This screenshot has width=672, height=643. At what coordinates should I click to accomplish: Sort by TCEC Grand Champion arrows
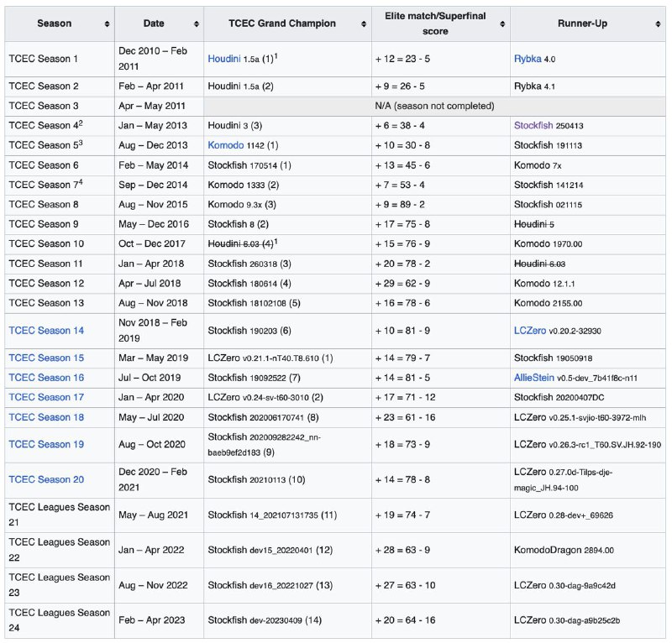[x=364, y=24]
